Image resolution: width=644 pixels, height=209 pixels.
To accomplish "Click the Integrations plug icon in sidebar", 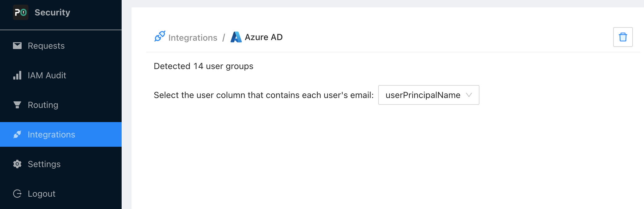I will 17,134.
